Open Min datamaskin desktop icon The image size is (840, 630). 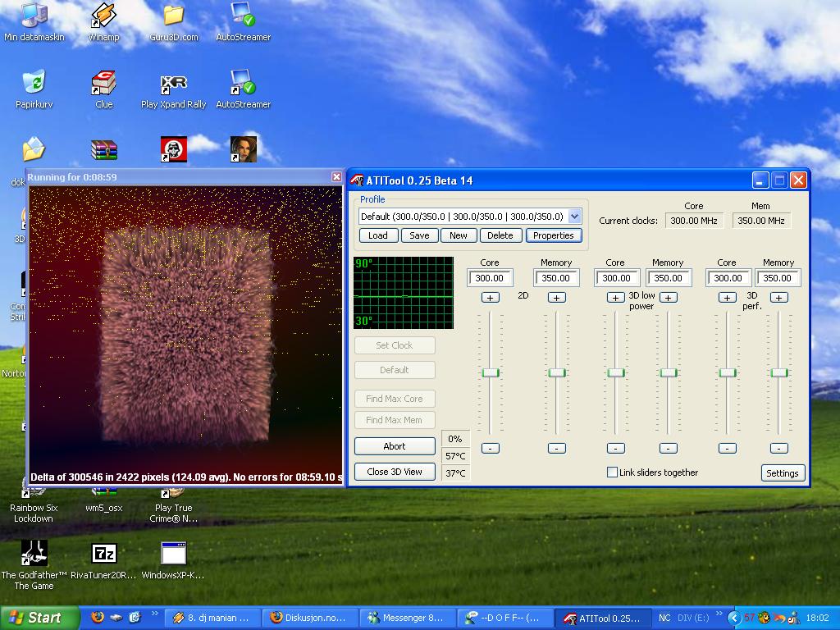[34, 21]
